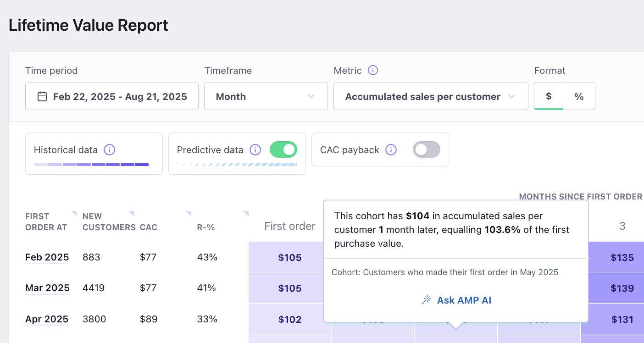This screenshot has height=343, width=644.
Task: Click the CAC payback info icon
Action: point(391,150)
